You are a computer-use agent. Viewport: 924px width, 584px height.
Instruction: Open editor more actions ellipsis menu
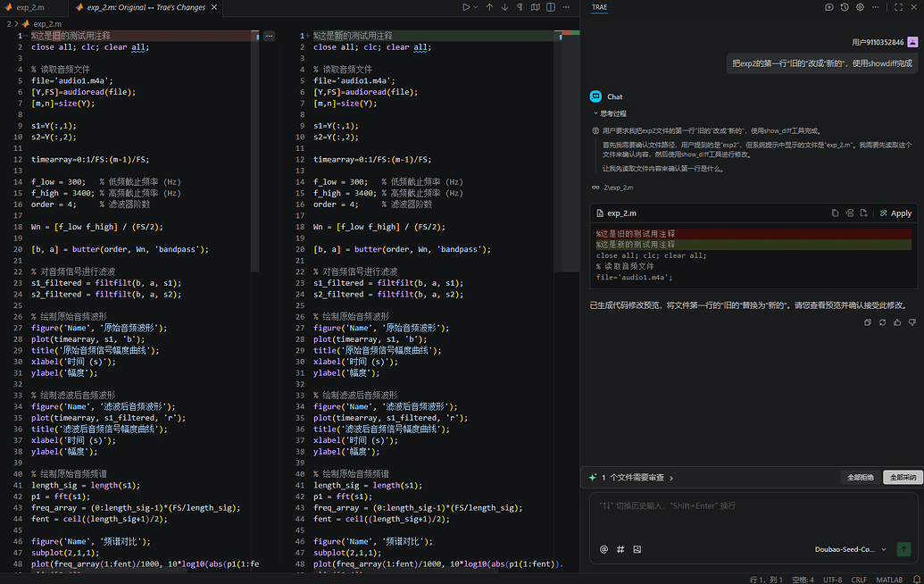[x=566, y=7]
